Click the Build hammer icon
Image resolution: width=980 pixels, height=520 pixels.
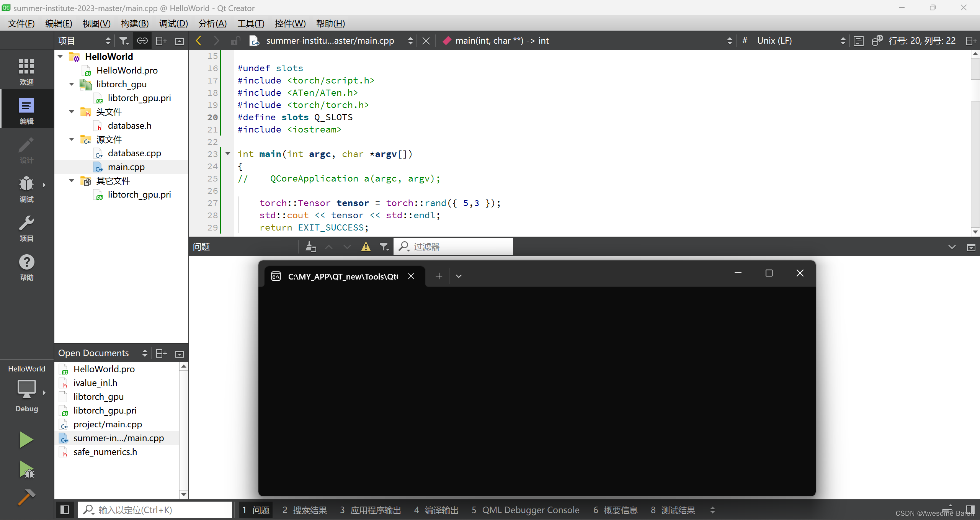click(26, 497)
